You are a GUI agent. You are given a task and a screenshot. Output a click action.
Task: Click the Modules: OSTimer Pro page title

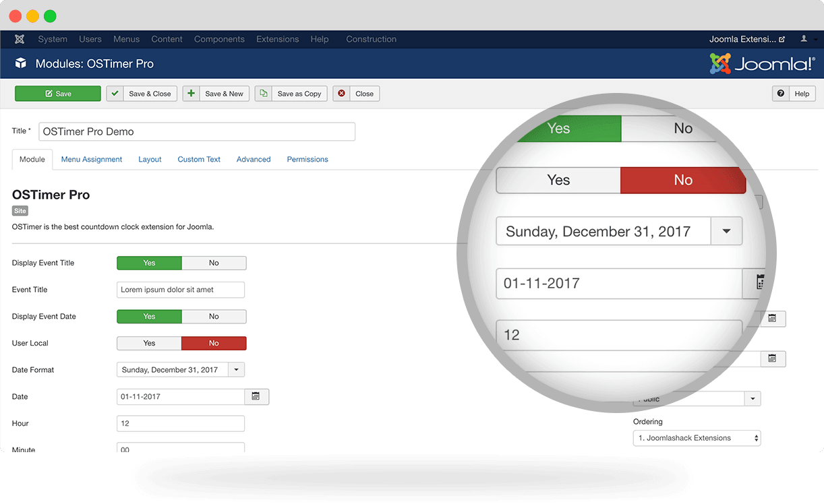pyautogui.click(x=94, y=64)
